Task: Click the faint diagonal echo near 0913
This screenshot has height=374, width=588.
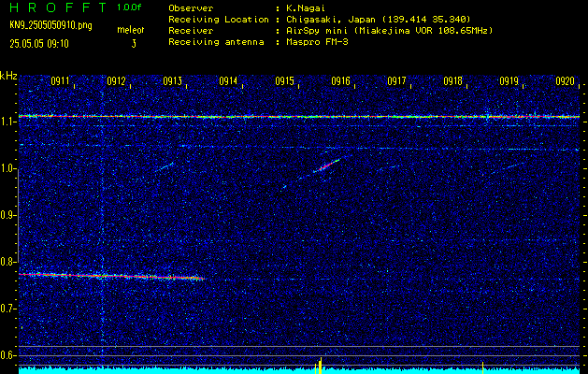Action: click(x=165, y=166)
